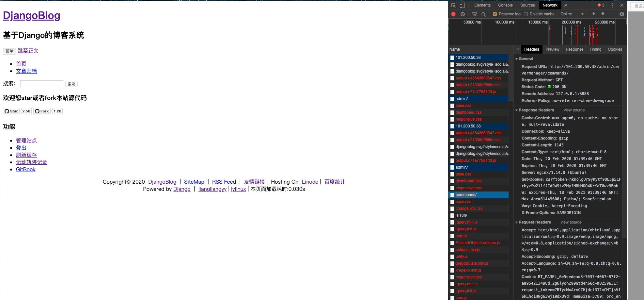Click the GitHub Star button
The width and height of the screenshot is (644, 300).
[x=11, y=111]
